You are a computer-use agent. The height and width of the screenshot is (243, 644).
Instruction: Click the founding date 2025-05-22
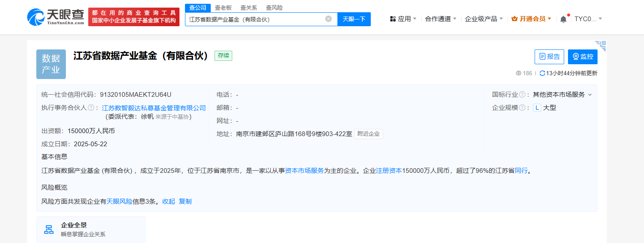coord(90,144)
